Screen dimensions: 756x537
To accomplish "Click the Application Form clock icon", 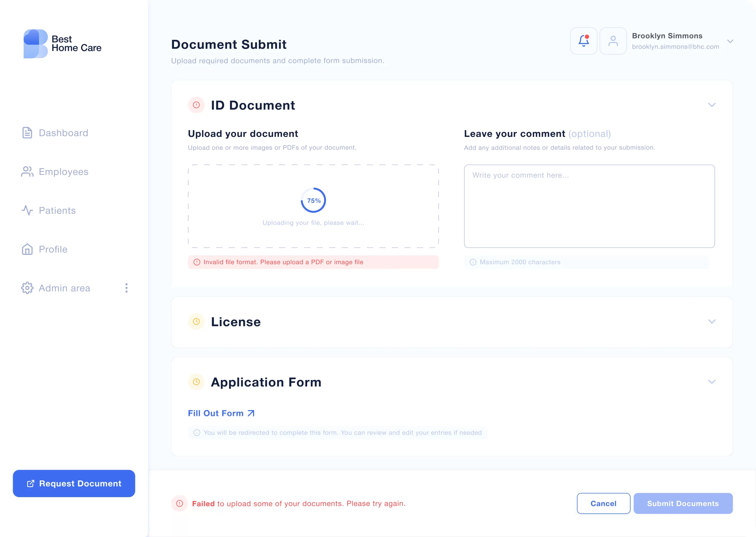I will tap(196, 382).
